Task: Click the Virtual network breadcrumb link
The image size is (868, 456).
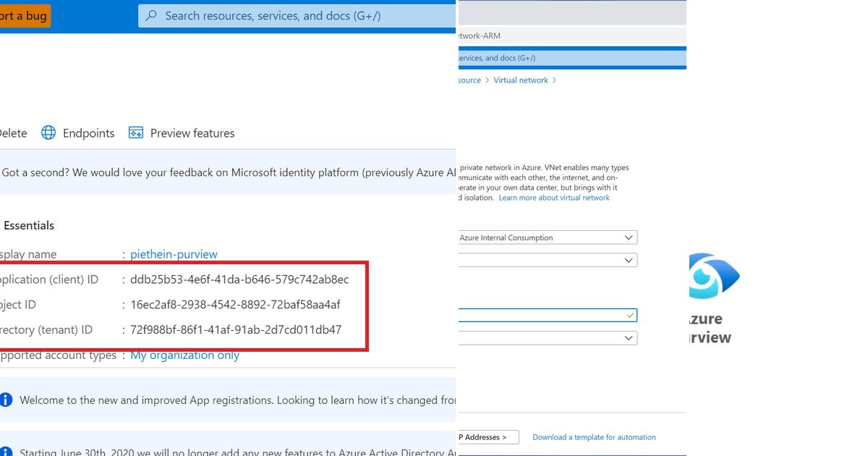Action: (x=521, y=80)
